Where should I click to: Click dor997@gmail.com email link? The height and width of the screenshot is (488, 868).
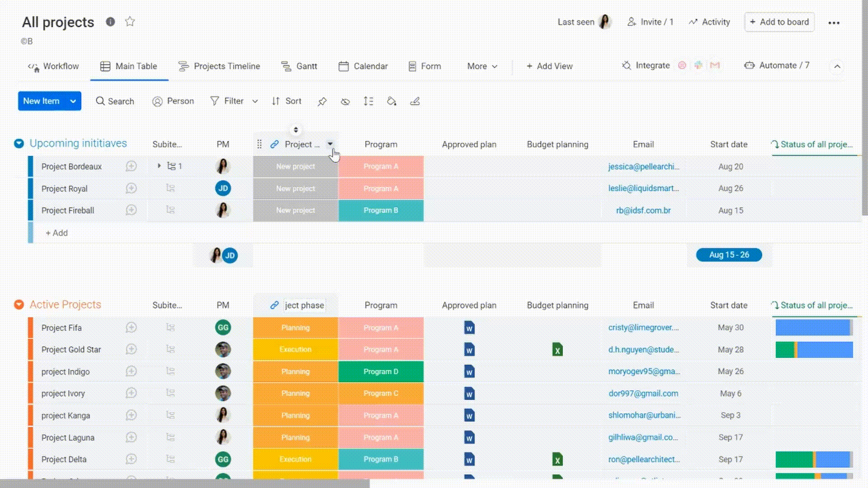click(x=643, y=394)
